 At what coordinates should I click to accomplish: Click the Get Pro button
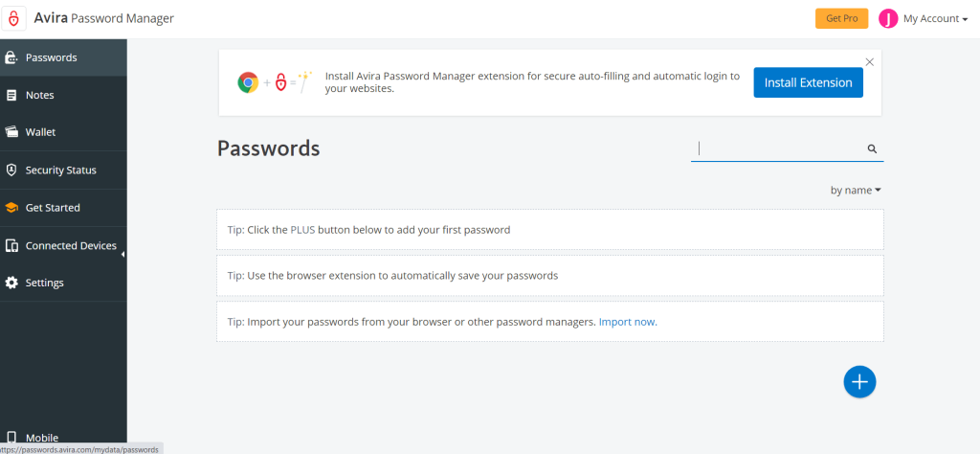(842, 19)
